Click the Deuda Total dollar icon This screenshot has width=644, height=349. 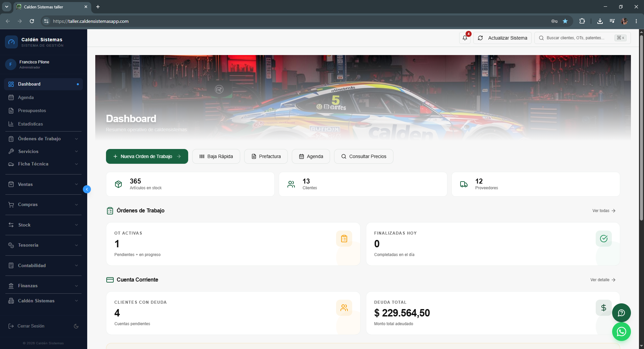603,308
